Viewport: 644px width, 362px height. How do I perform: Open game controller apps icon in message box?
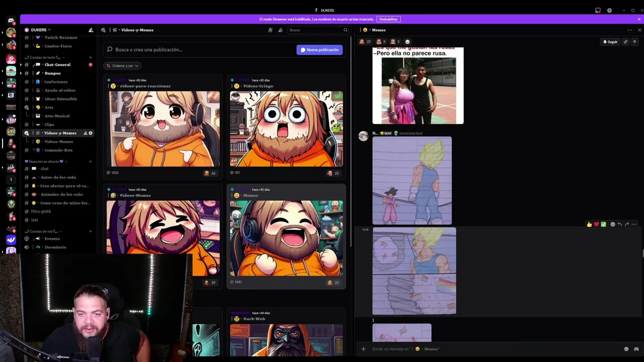click(636, 349)
